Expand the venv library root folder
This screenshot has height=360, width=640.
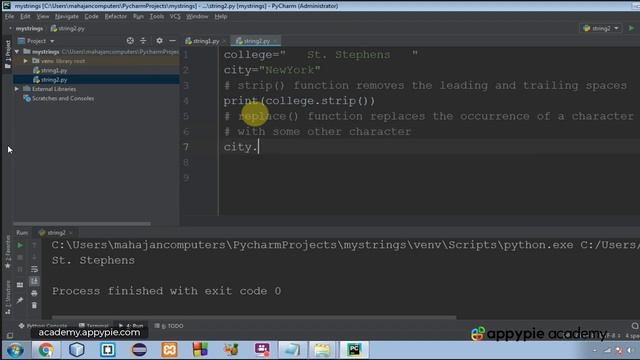pos(26,61)
